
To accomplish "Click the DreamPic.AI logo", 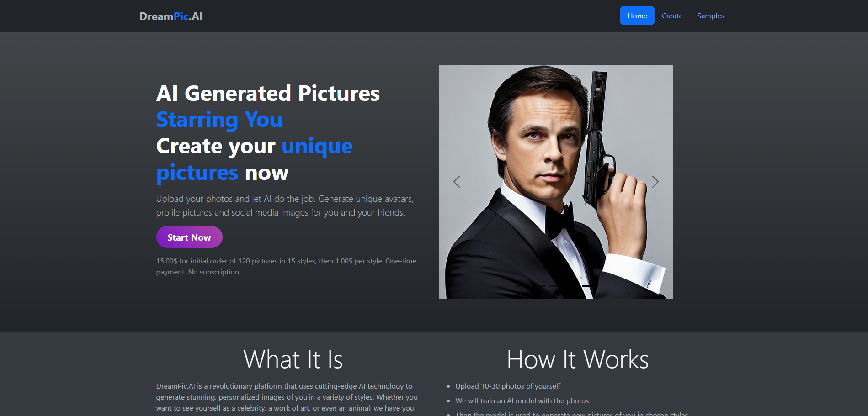I will [x=171, y=16].
